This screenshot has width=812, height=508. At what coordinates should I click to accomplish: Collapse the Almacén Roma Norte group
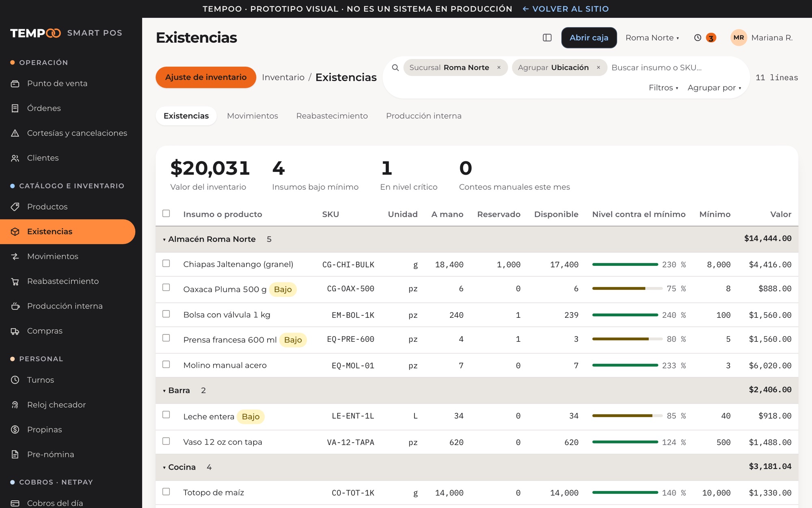click(164, 240)
